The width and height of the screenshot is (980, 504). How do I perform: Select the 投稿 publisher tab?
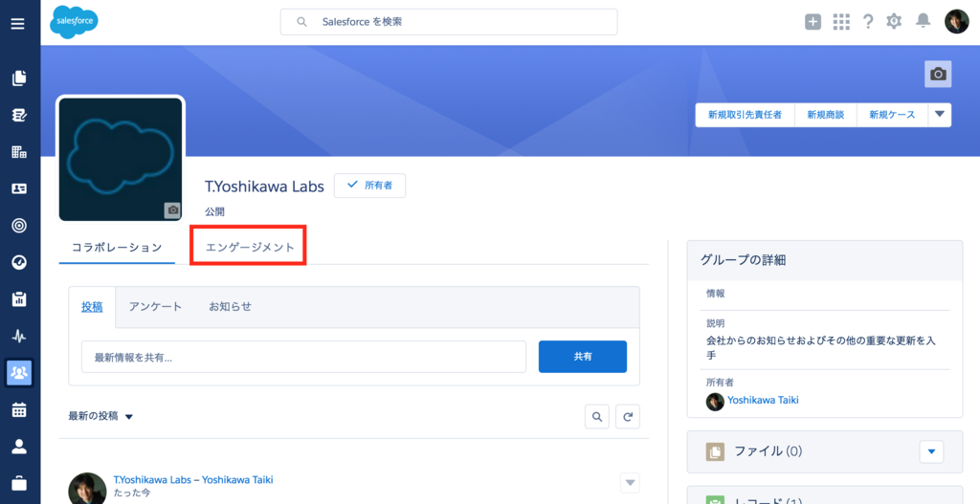pos(92,307)
